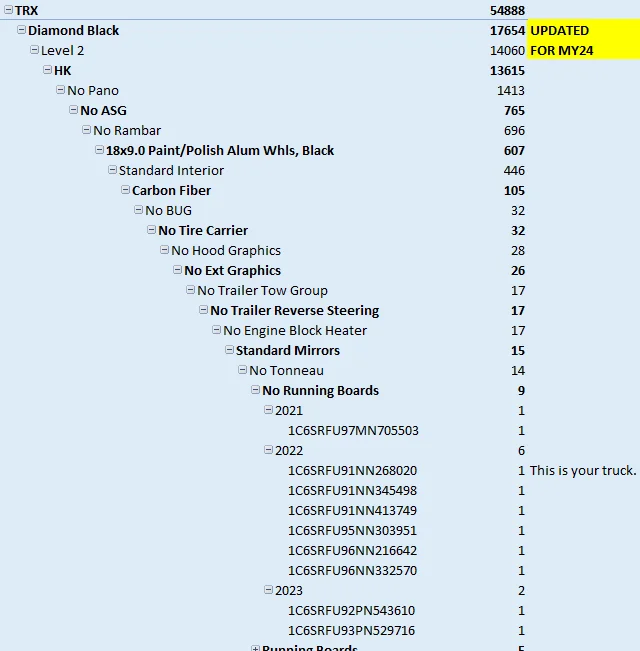640x651 pixels.
Task: Collapse the Diamond Black group
Action: pos(22,30)
